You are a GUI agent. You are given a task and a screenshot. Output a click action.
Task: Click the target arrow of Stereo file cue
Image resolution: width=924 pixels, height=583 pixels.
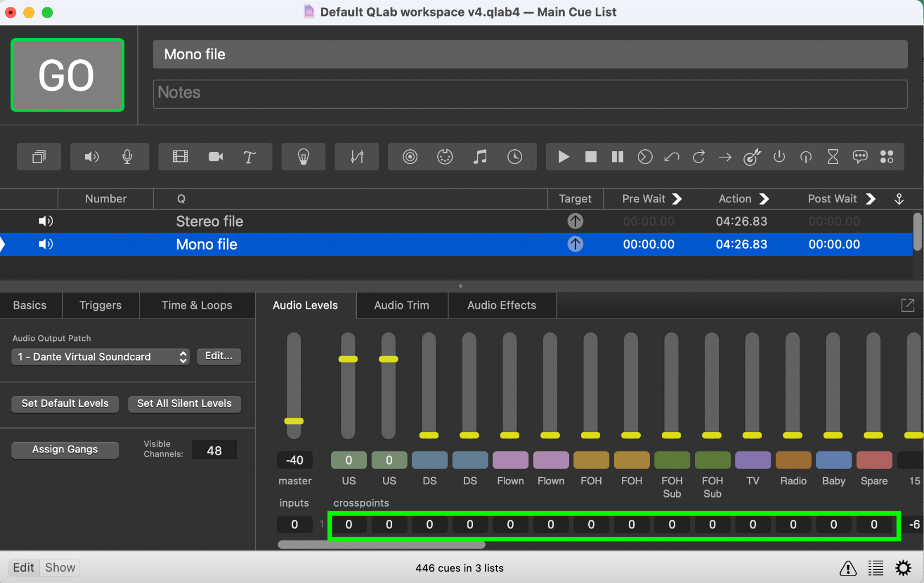pos(575,221)
